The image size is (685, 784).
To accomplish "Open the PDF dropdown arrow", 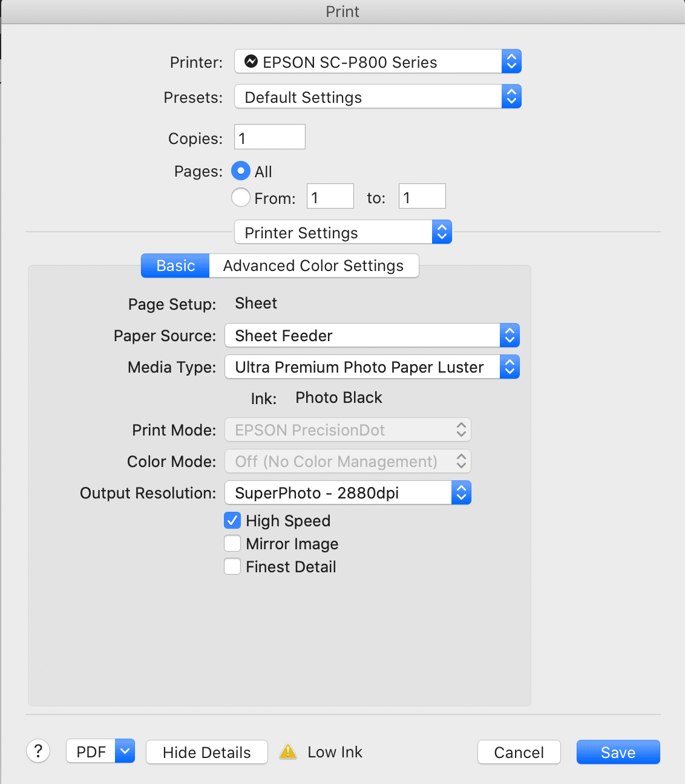I will pos(125,751).
